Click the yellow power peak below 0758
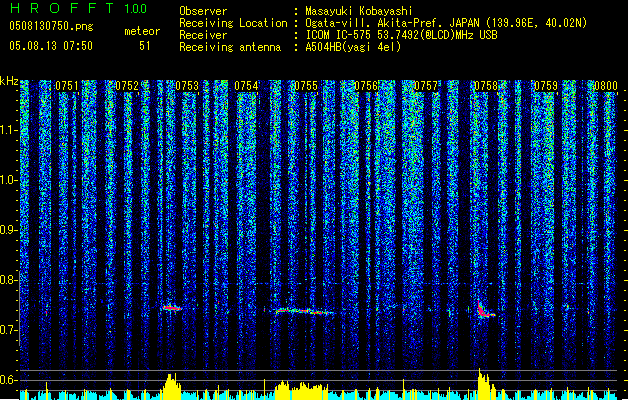This screenshot has height=400, width=629. (486, 384)
